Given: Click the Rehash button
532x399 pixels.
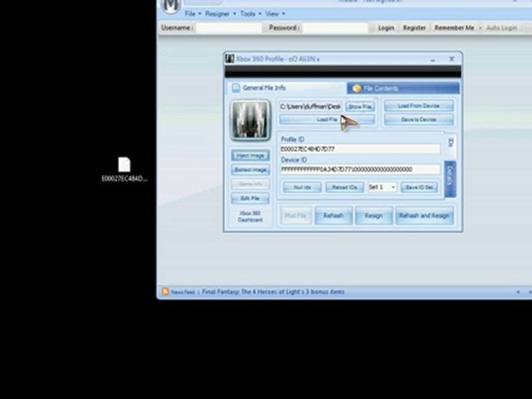Looking at the screenshot, I should pyautogui.click(x=333, y=216).
